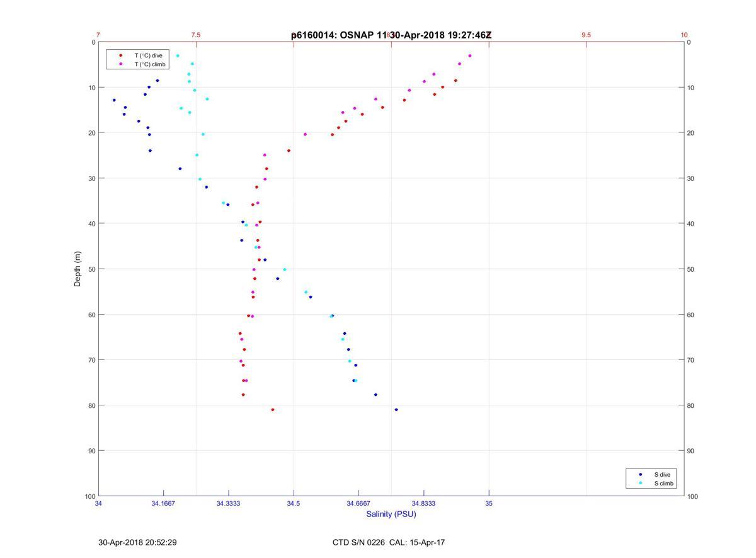This screenshot has width=756, height=558.
Task: Click the timestamp '30-Apr-2018 20:52:29'
Action: point(137,542)
